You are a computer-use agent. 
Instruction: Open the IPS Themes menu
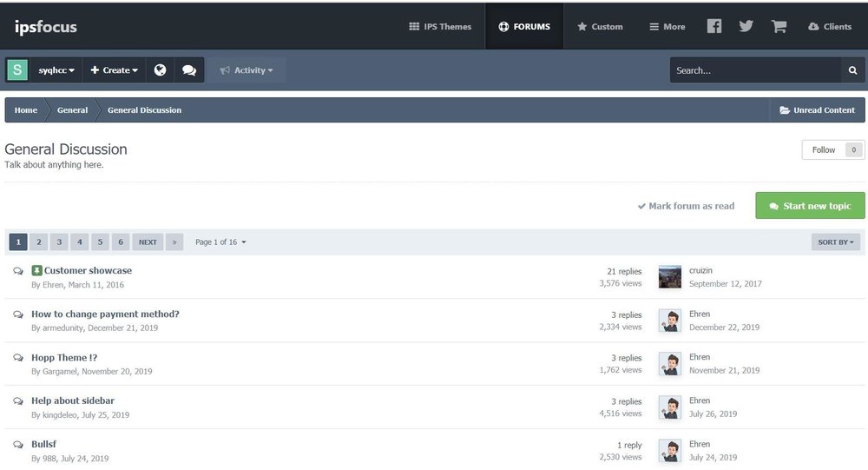pyautogui.click(x=440, y=26)
